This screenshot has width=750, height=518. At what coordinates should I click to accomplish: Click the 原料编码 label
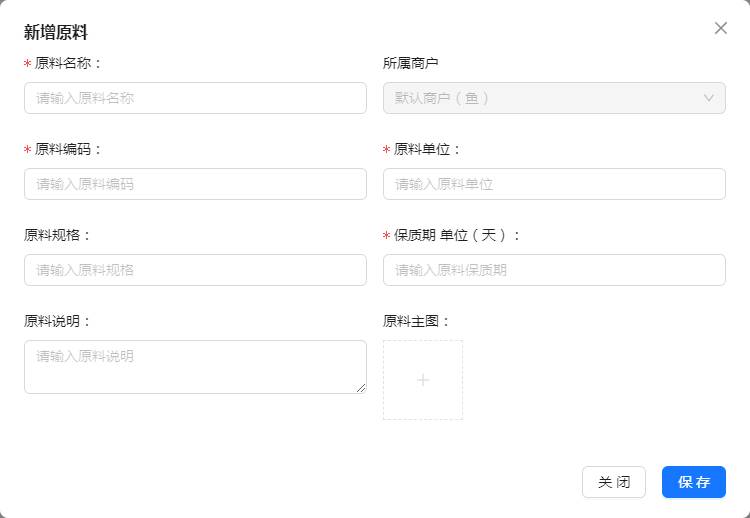click(x=67, y=149)
